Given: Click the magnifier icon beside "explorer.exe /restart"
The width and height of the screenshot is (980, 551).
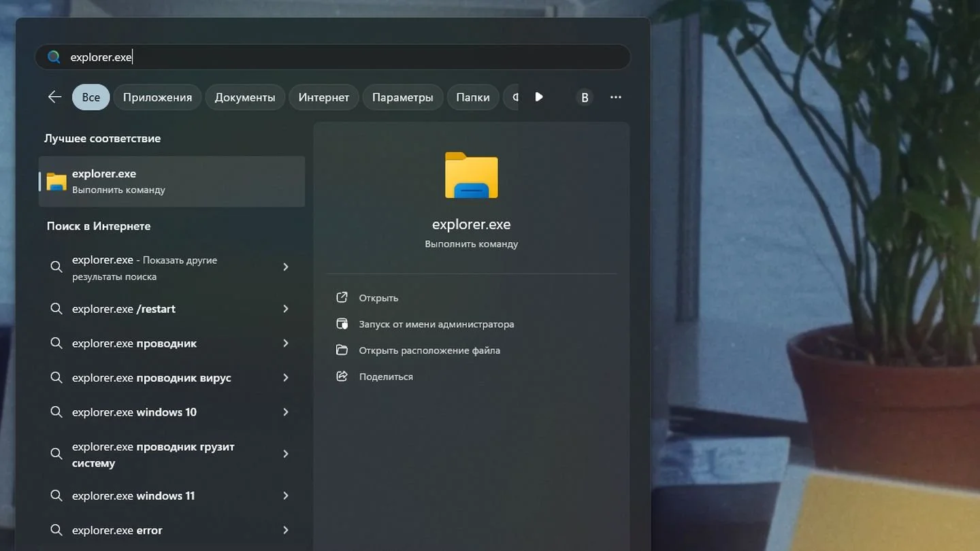Looking at the screenshot, I should tap(57, 309).
